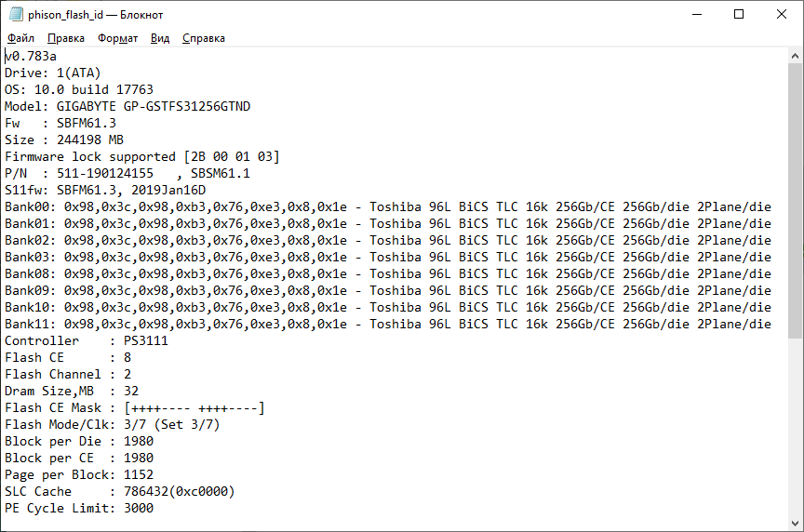Click the OS build 17763 line
The image size is (804, 532).
click(x=79, y=89)
